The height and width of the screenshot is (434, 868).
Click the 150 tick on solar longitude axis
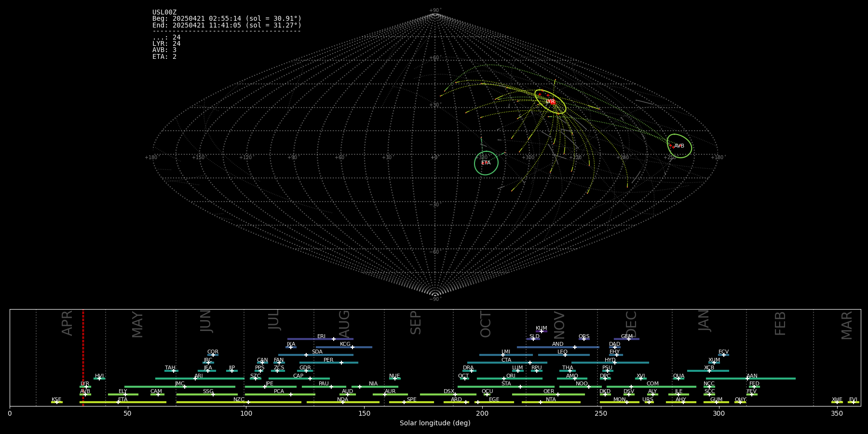(364, 413)
